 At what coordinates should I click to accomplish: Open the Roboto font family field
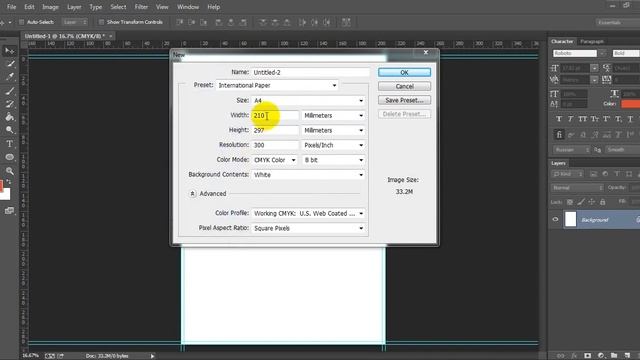point(575,53)
